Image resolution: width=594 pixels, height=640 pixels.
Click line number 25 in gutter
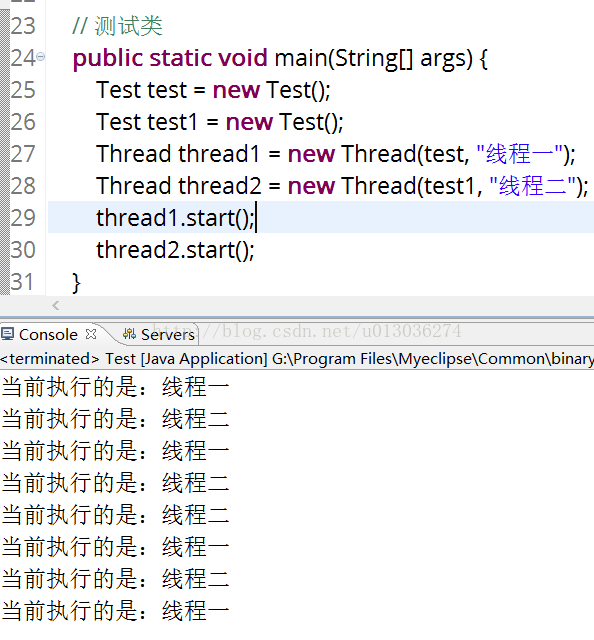pos(23,90)
